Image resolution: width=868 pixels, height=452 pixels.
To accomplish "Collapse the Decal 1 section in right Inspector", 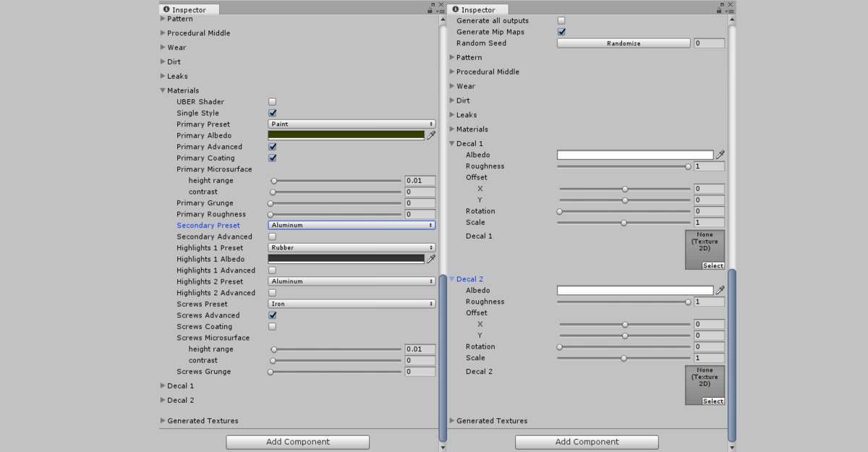I will point(452,144).
